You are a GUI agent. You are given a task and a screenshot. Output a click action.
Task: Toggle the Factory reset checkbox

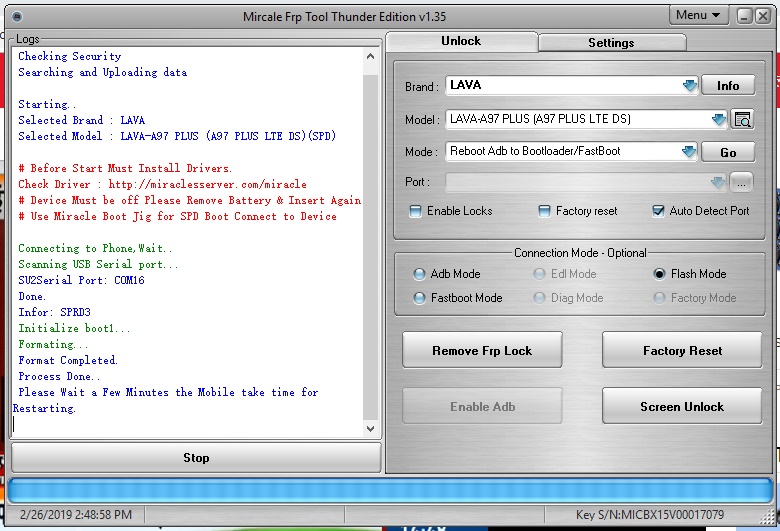coord(544,211)
